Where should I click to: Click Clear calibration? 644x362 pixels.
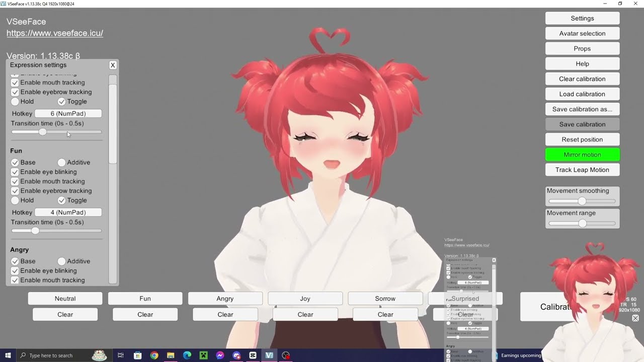point(582,79)
